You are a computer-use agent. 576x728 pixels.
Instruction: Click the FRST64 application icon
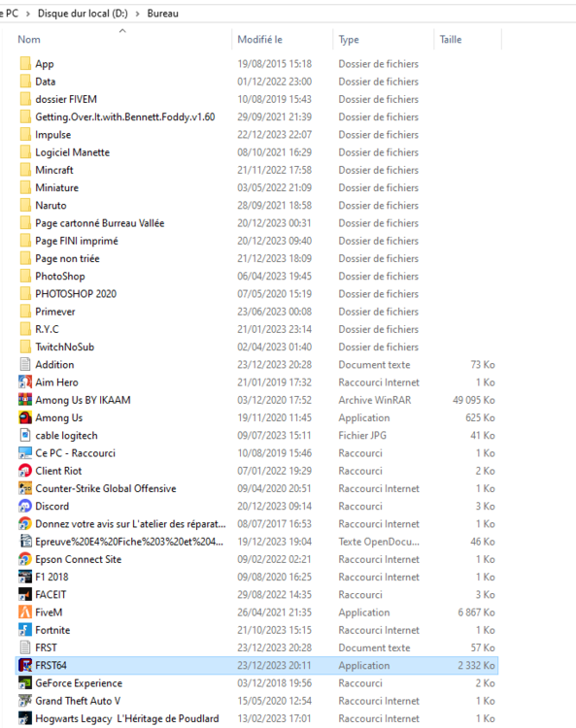coord(25,665)
